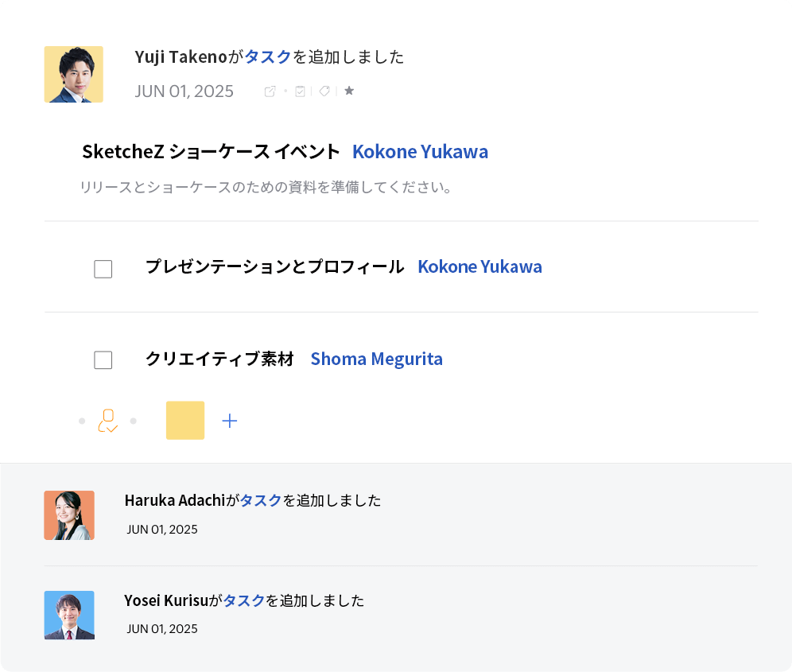Click the open-in-new-window icon
The width and height of the screenshot is (792, 672).
pyautogui.click(x=270, y=91)
